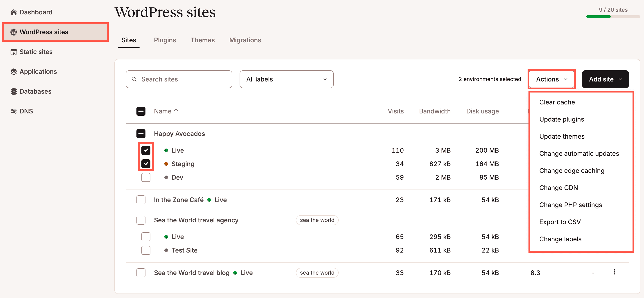Check the Dev environment checkbox

pyautogui.click(x=146, y=177)
